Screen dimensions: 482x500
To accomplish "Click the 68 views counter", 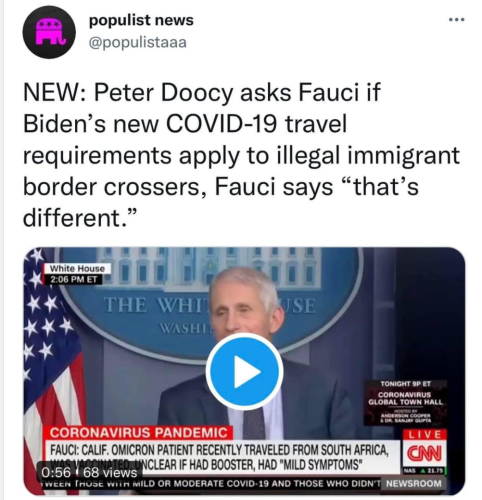I will coord(110,472).
